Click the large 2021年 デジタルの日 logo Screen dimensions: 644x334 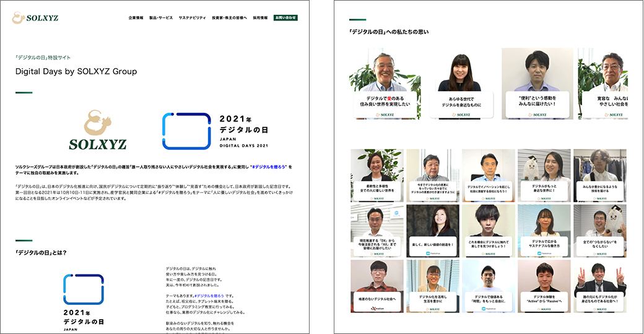[x=215, y=131]
